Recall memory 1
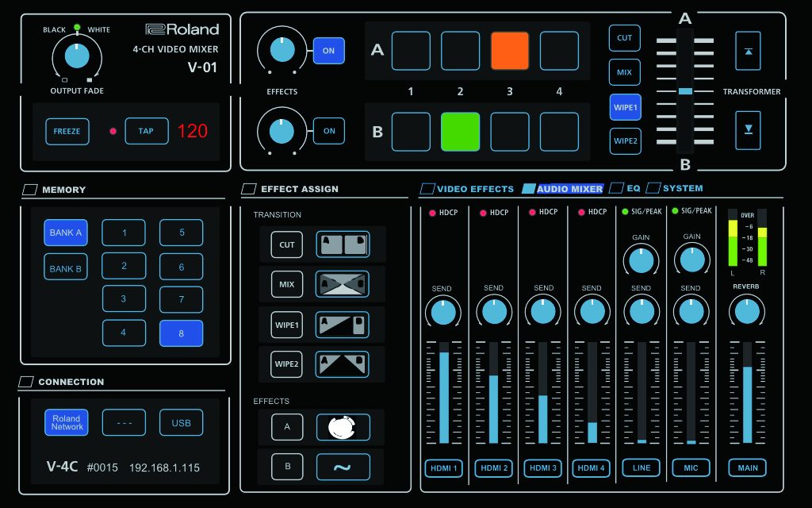812x508 pixels. (124, 233)
